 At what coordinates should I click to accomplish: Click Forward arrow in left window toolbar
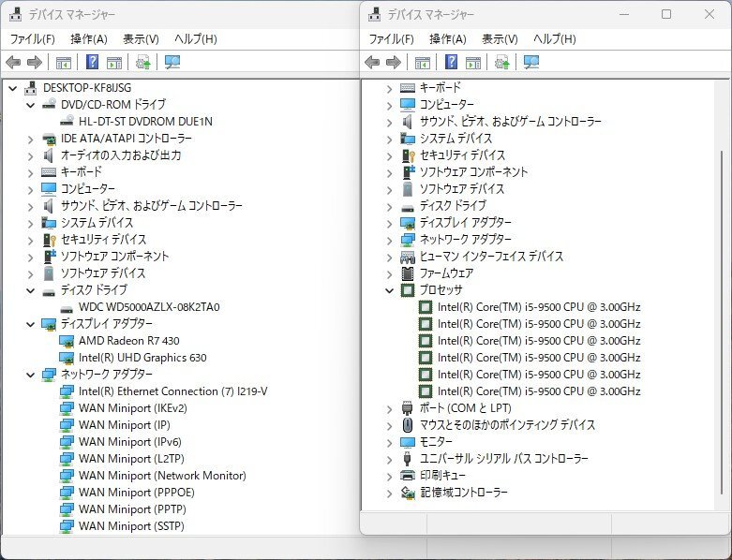35,62
